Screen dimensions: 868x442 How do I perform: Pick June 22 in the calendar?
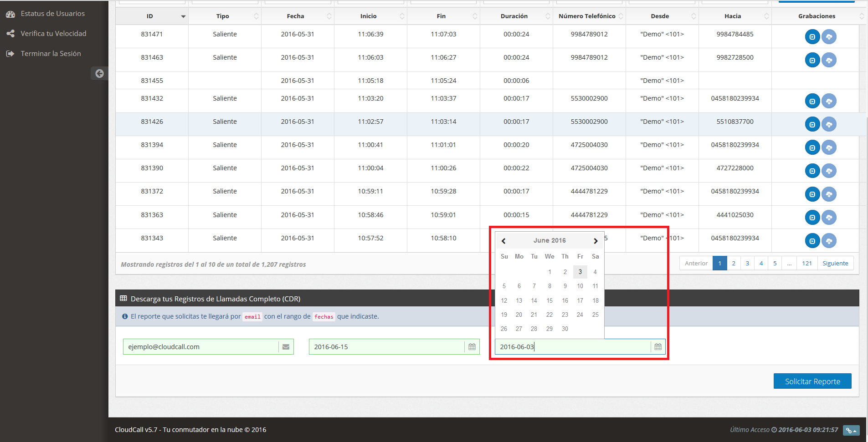pos(550,315)
